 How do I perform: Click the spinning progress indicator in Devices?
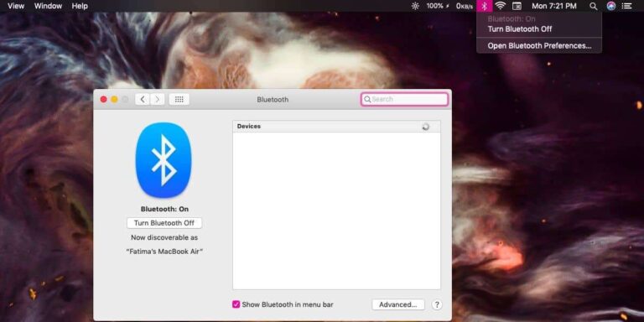coord(426,127)
